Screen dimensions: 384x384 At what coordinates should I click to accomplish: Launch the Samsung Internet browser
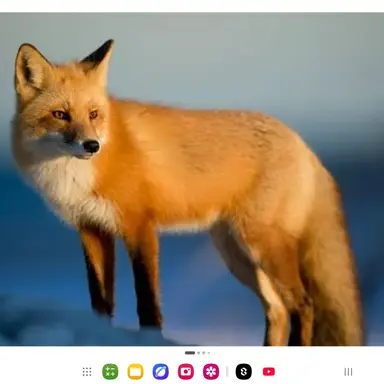click(x=161, y=372)
